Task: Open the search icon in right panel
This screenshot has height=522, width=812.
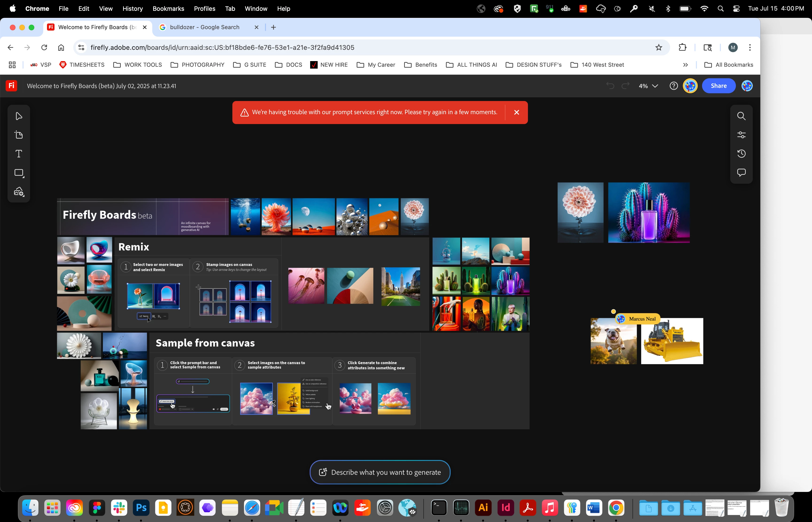Action: coord(741,116)
